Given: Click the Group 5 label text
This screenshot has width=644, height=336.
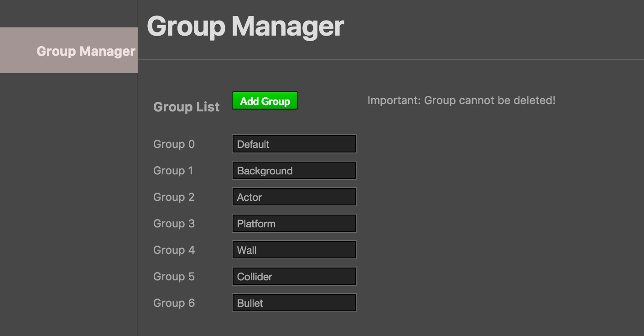Looking at the screenshot, I should pyautogui.click(x=174, y=277).
